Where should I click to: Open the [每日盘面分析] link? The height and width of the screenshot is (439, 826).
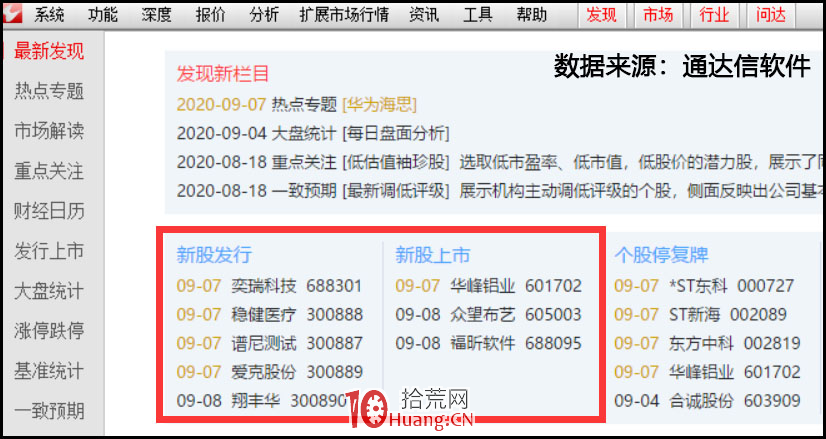pos(396,133)
